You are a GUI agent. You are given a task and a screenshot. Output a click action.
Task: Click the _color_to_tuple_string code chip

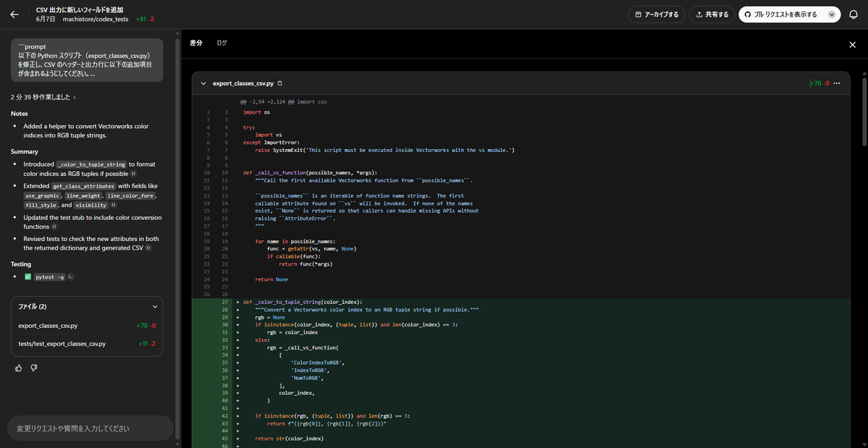coord(92,164)
